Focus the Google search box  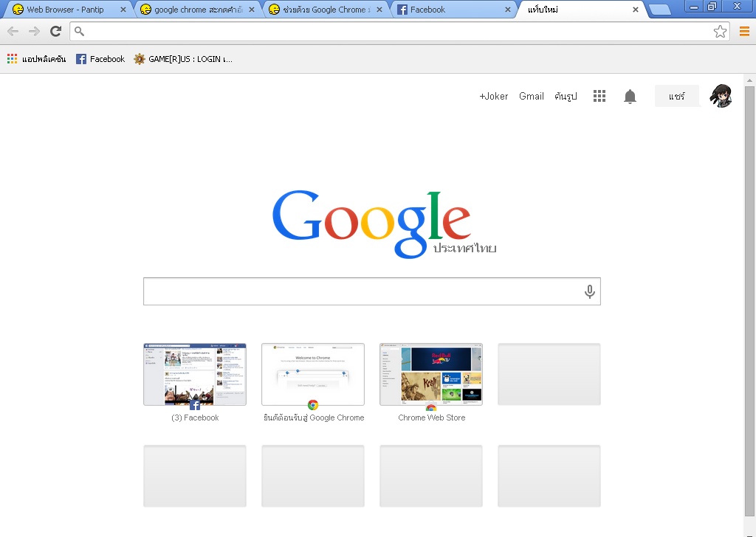coord(372,291)
